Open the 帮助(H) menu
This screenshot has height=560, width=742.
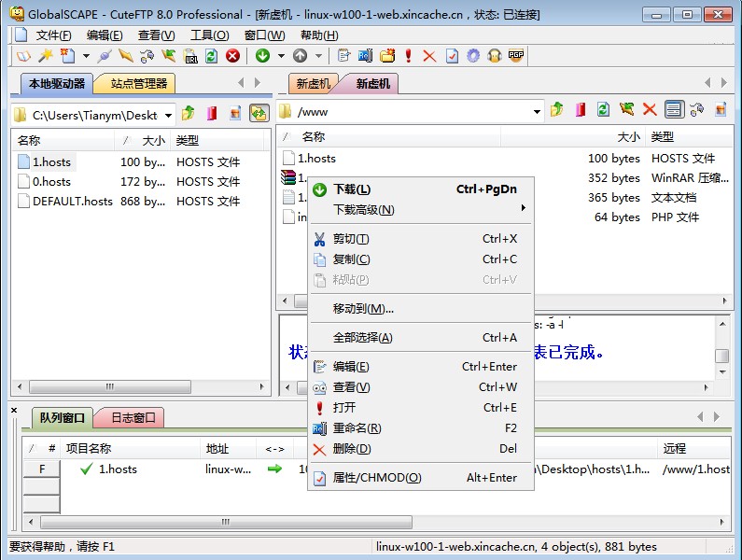(319, 35)
